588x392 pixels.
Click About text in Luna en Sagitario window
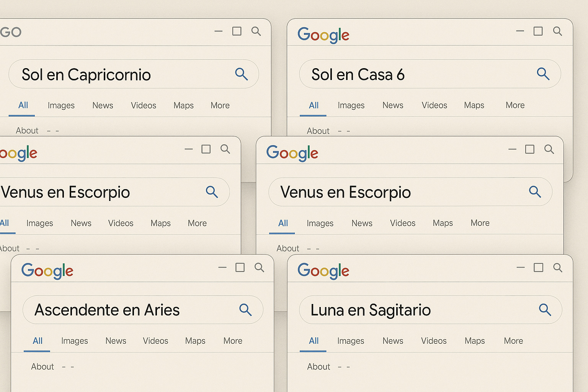point(318,367)
